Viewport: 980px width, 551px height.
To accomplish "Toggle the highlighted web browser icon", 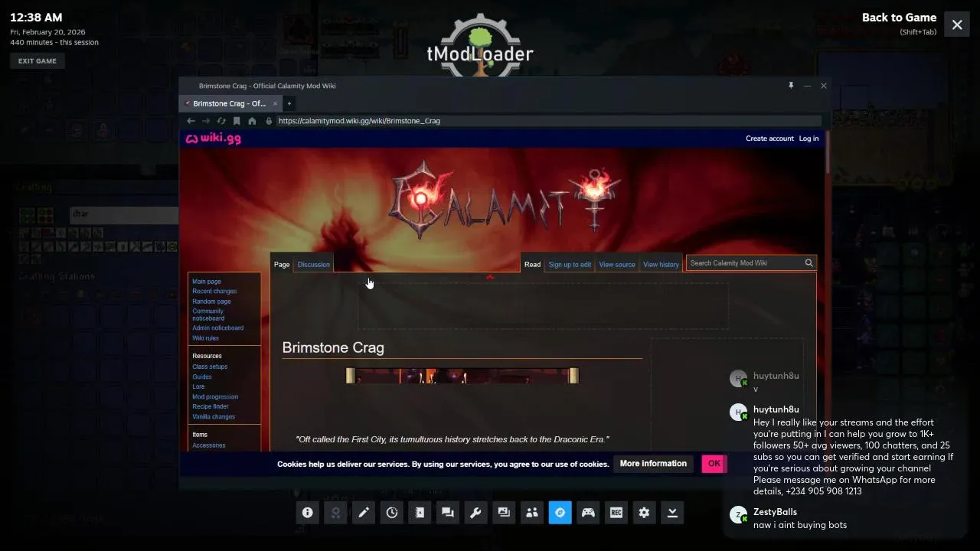I will tap(560, 513).
